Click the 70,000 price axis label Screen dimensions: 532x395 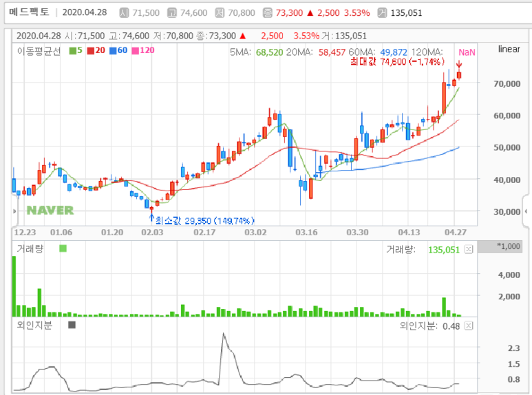tap(507, 84)
